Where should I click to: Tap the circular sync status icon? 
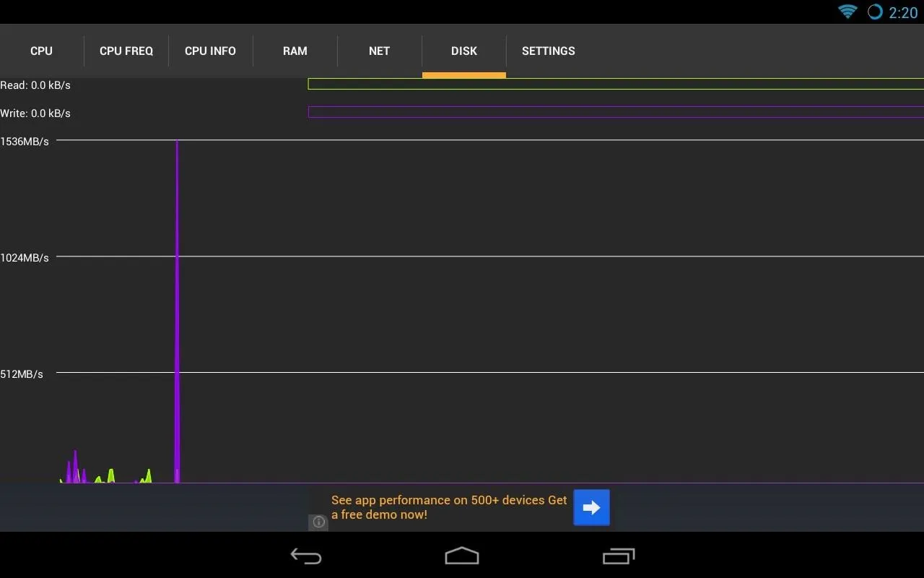(875, 12)
